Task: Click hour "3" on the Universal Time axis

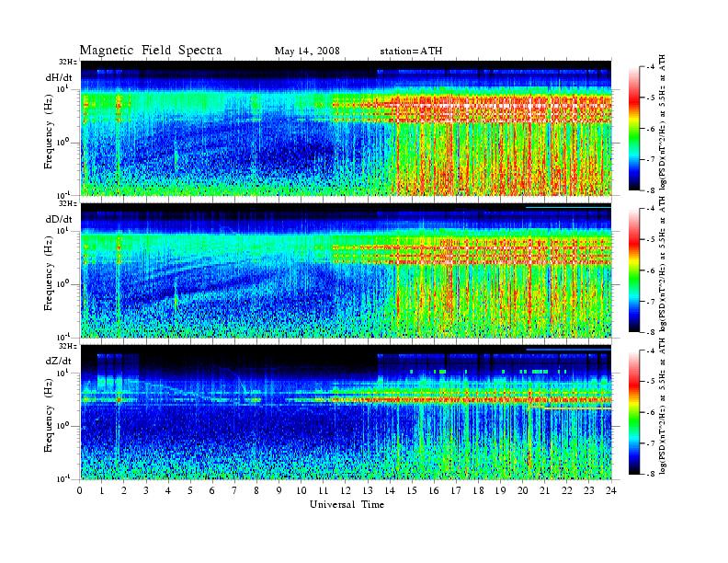Action: (146, 490)
